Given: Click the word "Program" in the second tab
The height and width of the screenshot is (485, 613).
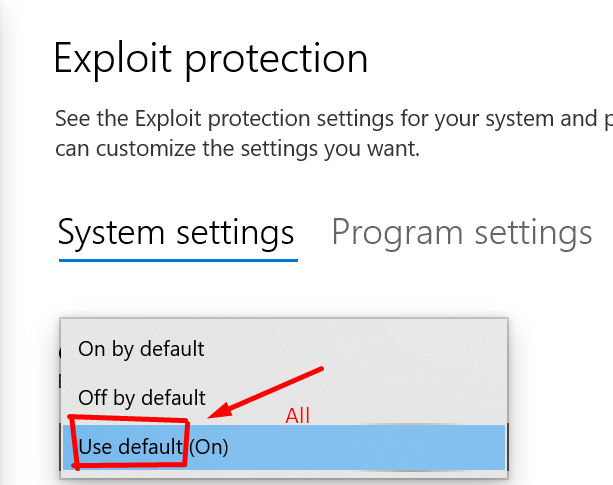Looking at the screenshot, I should click(x=397, y=233).
